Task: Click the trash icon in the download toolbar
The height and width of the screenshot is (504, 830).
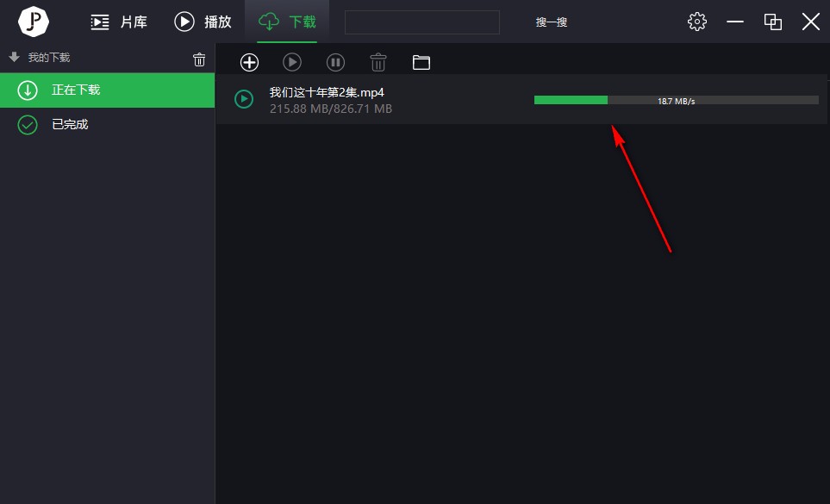Action: click(x=378, y=62)
